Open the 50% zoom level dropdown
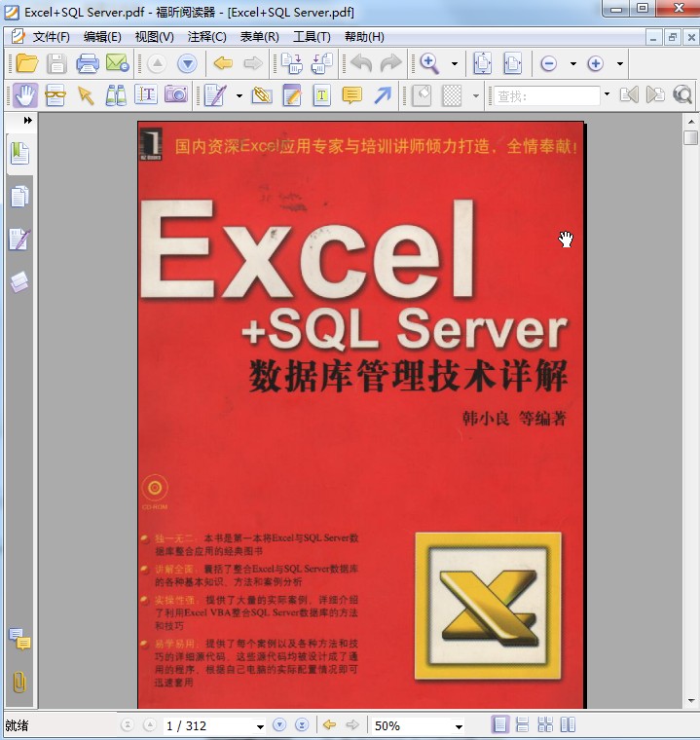 pos(459,726)
